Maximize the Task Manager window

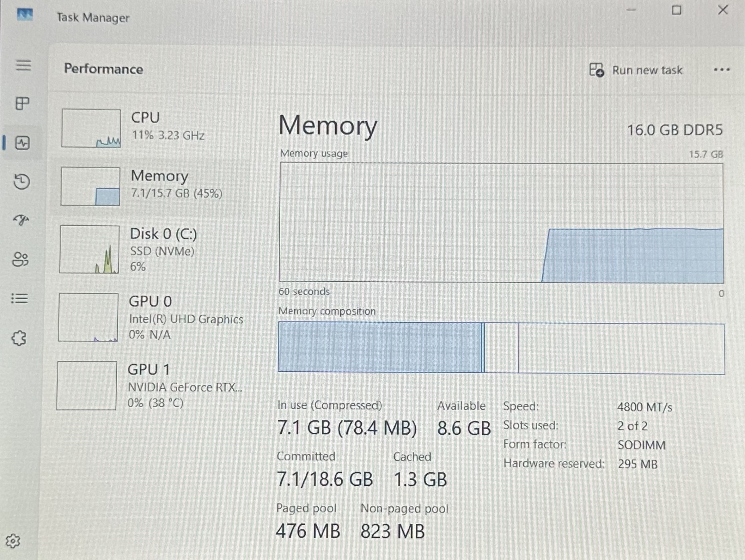click(676, 10)
